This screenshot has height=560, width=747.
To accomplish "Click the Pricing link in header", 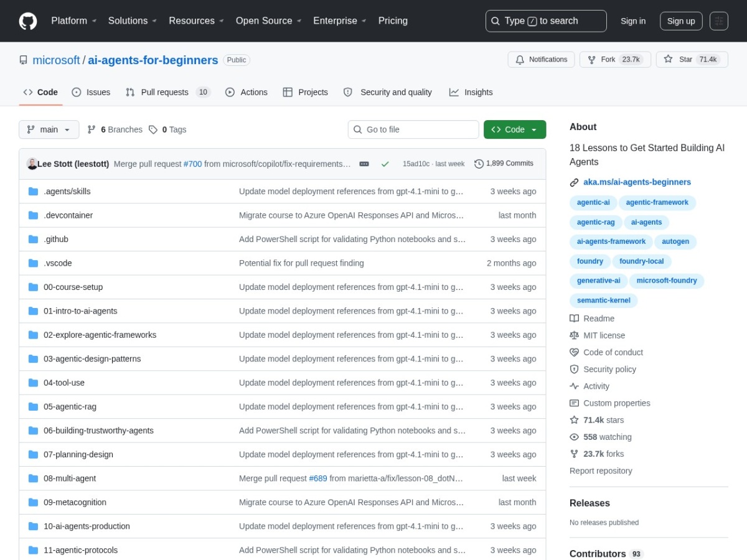I will [393, 21].
